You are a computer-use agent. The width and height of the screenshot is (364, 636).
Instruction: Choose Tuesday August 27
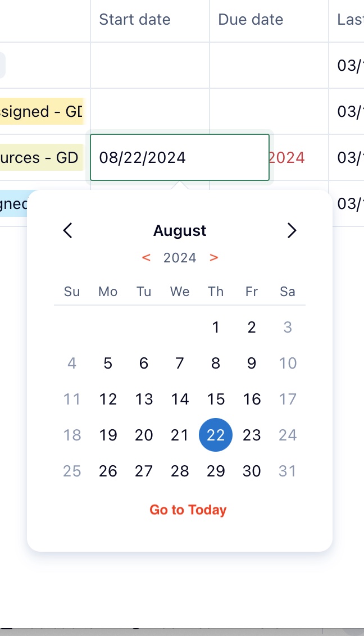[x=144, y=471]
